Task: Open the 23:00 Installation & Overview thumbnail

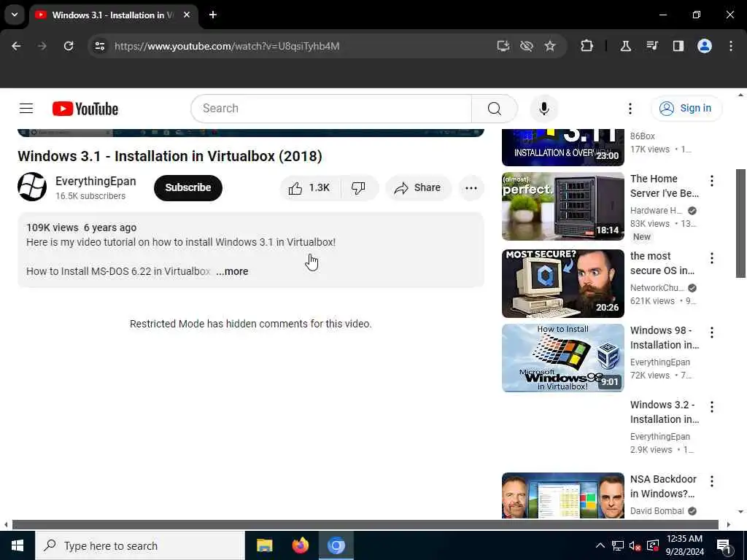Action: 562,147
